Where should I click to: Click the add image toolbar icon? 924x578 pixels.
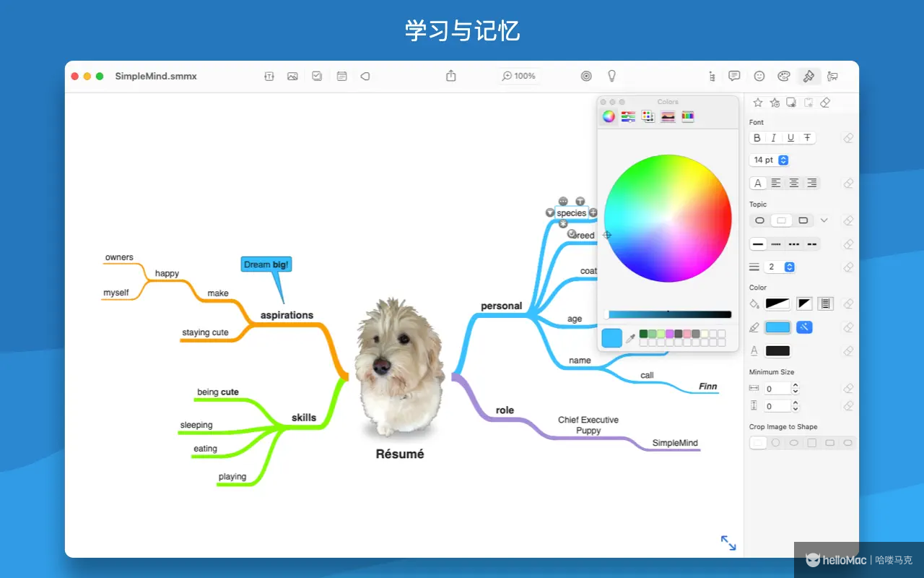tap(292, 76)
